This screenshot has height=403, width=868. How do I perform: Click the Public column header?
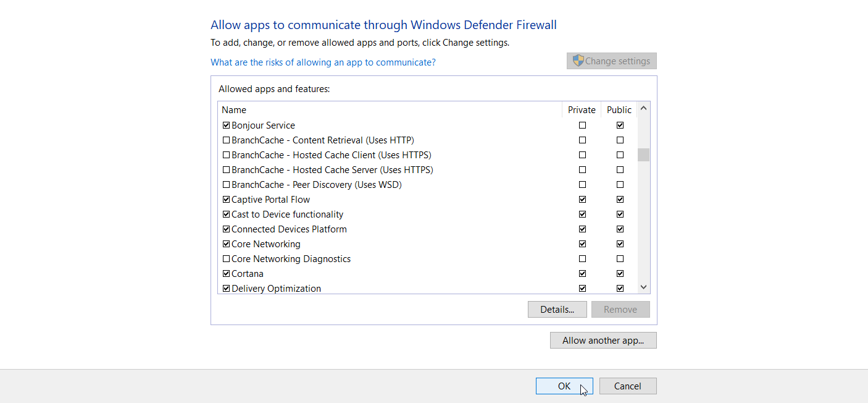[619, 110]
